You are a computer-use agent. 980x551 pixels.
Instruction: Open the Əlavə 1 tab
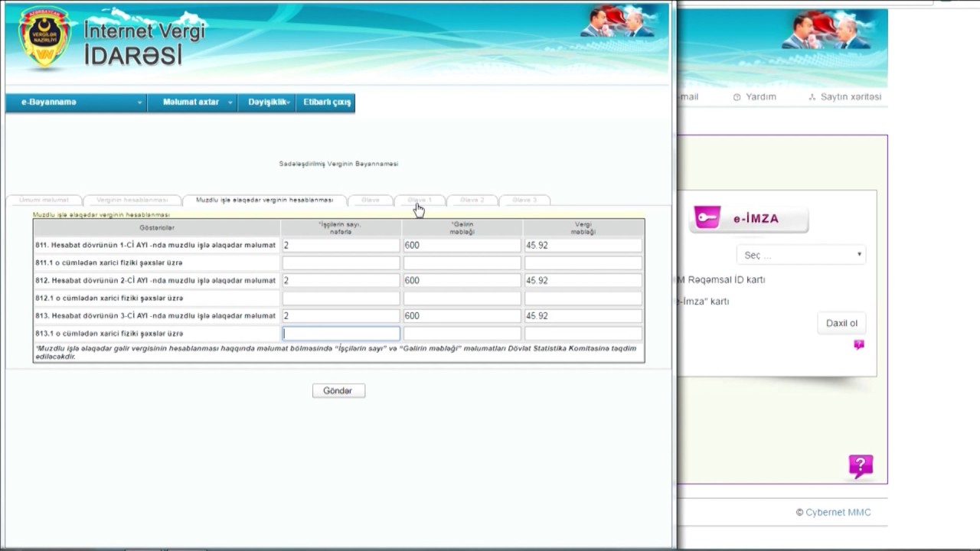click(420, 201)
